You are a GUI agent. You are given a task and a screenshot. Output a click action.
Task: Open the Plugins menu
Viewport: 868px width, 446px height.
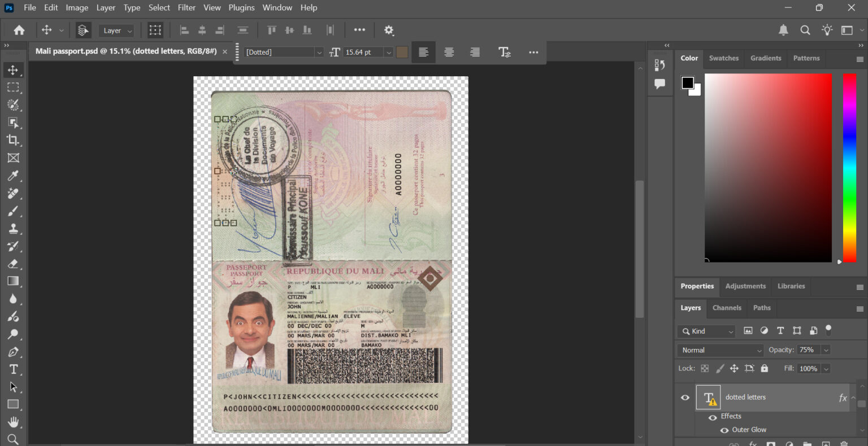(x=241, y=7)
